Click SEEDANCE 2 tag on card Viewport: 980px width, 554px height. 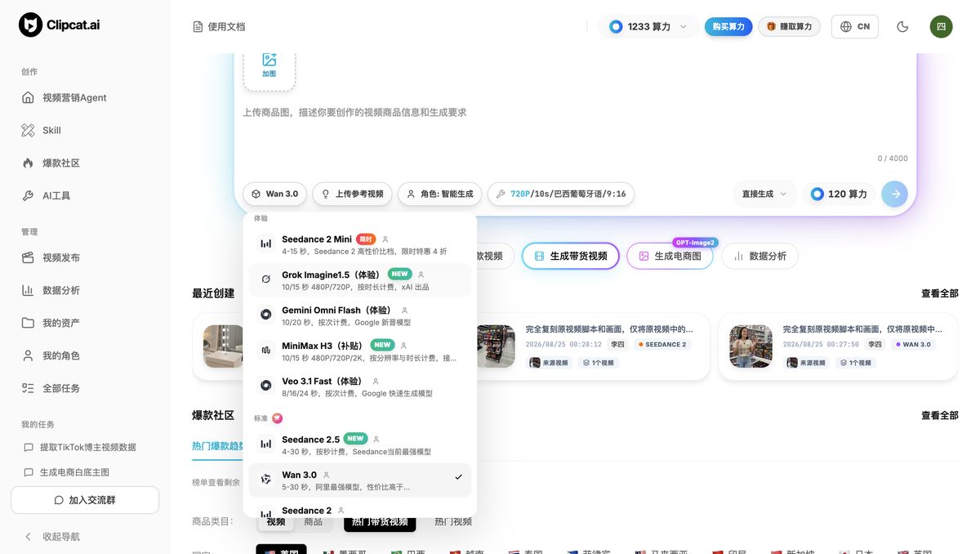tap(662, 345)
